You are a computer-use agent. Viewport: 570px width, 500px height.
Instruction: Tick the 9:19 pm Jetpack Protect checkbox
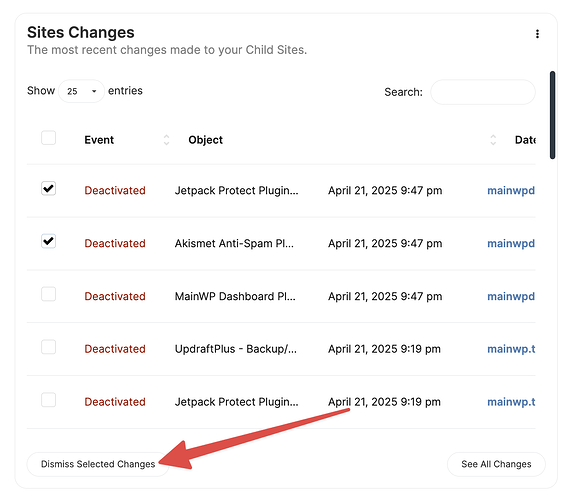coord(48,400)
